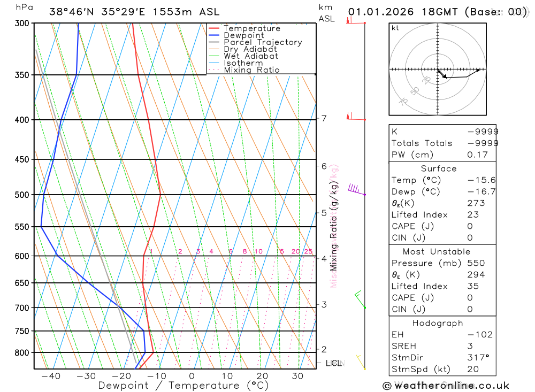535x392 pixels.
Task: Click the 300 hPa pressure axis label
Action: (x=22, y=23)
